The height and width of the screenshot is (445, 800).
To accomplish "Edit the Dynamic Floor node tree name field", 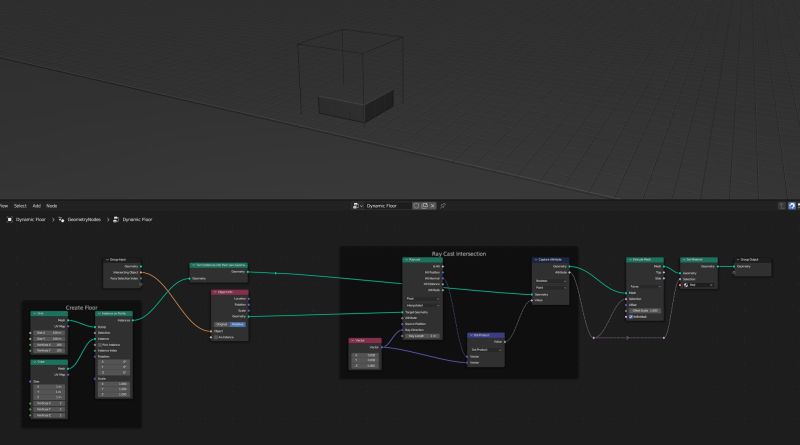I will [x=387, y=206].
